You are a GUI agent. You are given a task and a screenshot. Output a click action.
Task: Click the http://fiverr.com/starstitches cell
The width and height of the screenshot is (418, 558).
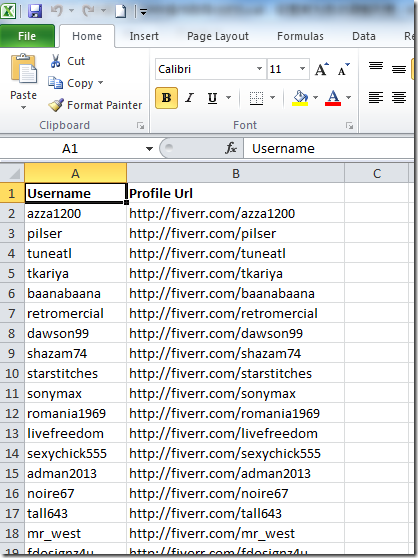(236, 373)
